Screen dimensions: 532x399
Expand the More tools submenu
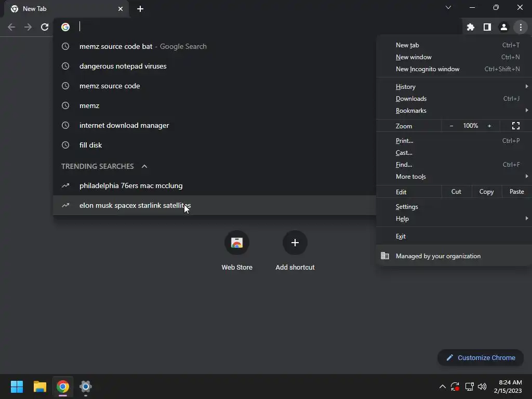[454, 177]
